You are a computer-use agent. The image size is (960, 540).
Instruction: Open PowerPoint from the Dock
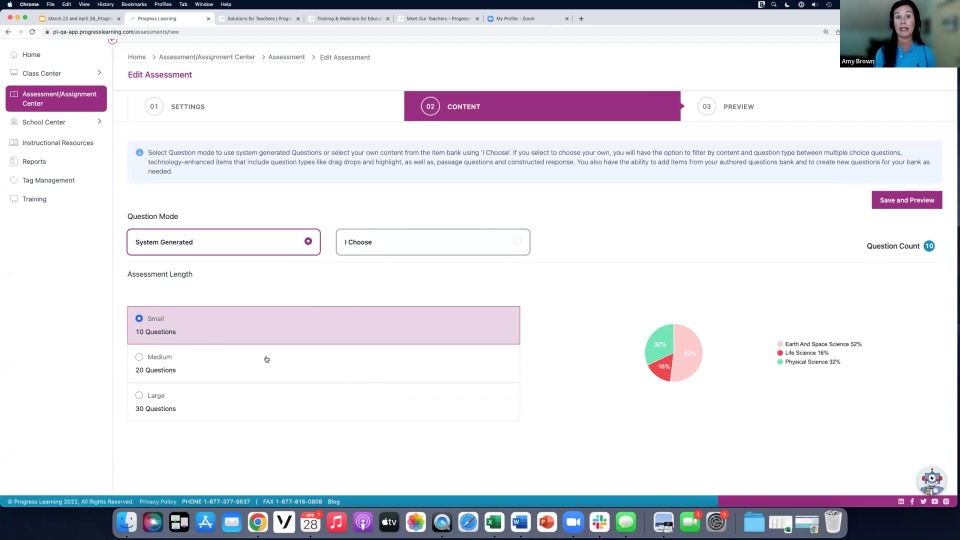tap(547, 522)
